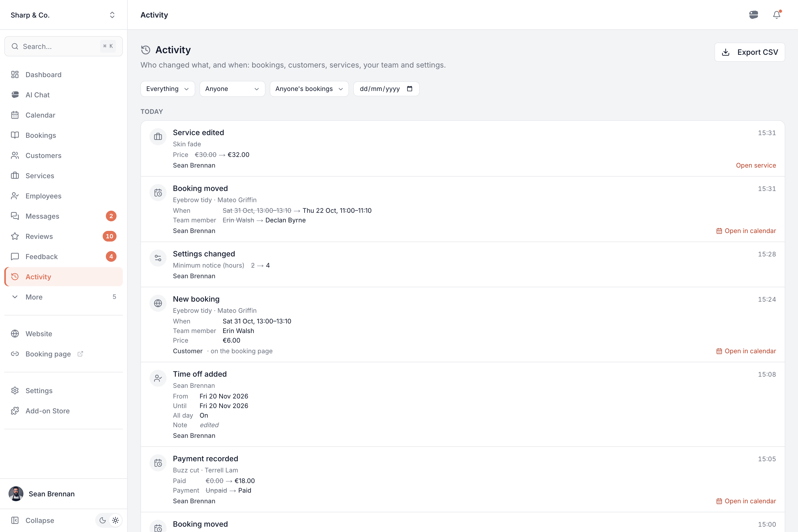This screenshot has height=532, width=798.
Task: Open the AI assistant icon in top bar
Action: click(754, 15)
